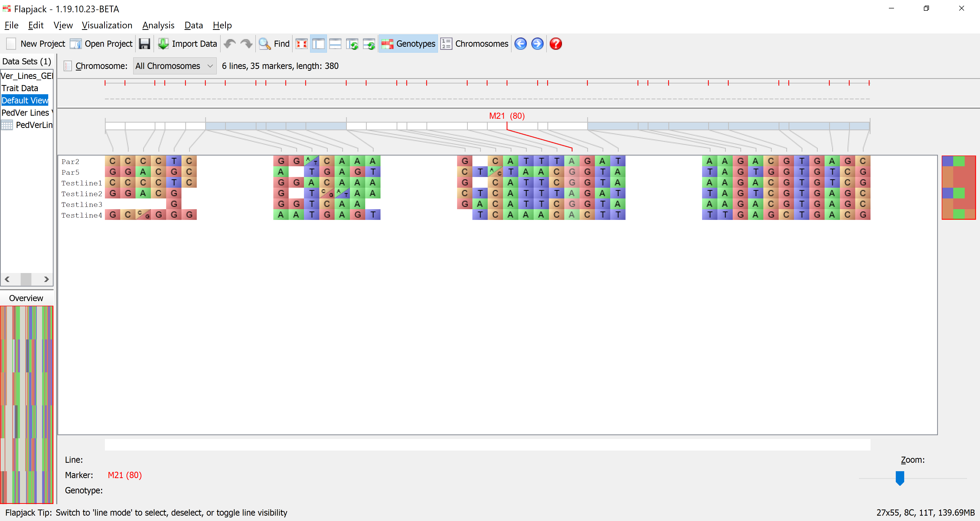Click the empty bar below genotype canvas

[x=487, y=444]
